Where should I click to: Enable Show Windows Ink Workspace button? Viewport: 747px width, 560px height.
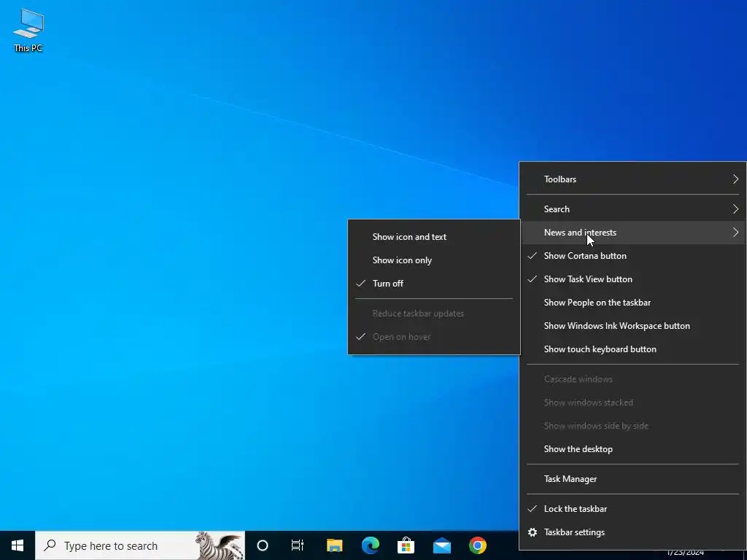(632, 326)
